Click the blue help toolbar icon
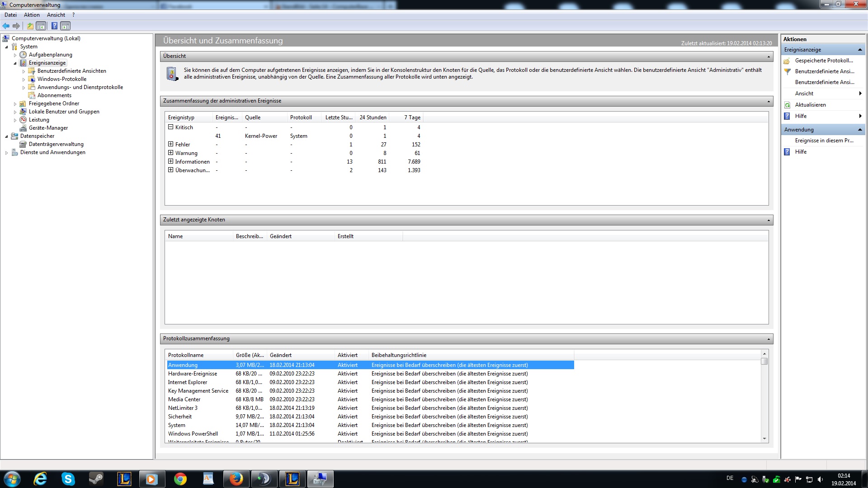The image size is (868, 488). (x=54, y=26)
